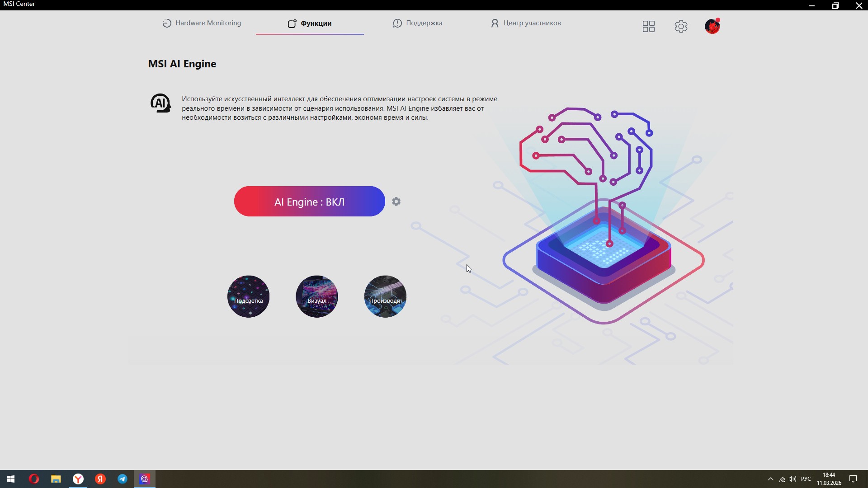
Task: Select the Визуал mode circle
Action: coord(317,296)
